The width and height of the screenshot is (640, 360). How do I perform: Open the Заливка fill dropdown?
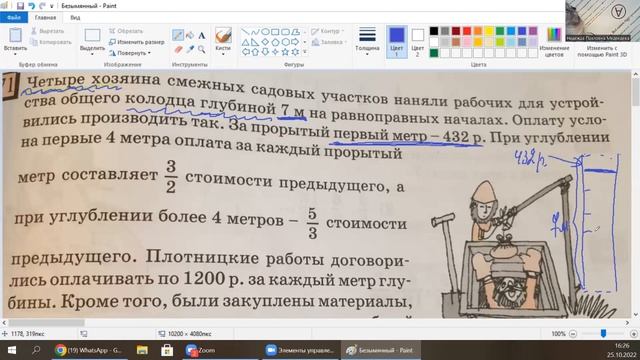coord(329,42)
